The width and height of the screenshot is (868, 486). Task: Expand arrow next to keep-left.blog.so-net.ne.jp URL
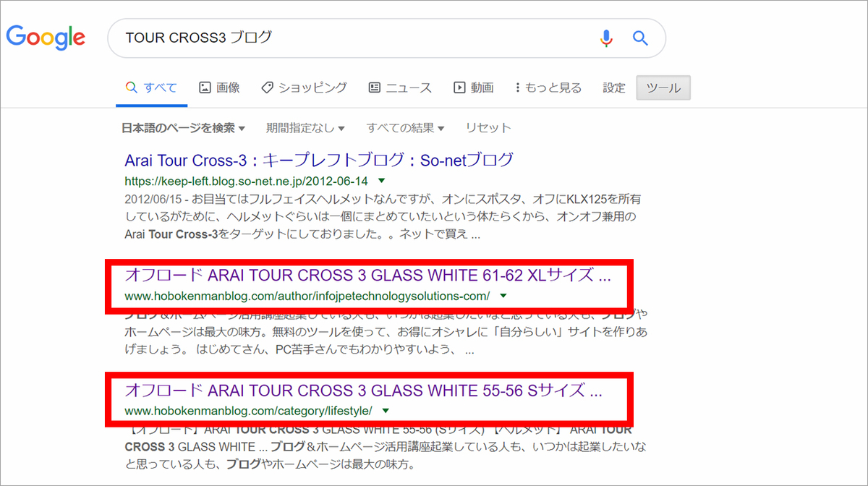pyautogui.click(x=382, y=180)
